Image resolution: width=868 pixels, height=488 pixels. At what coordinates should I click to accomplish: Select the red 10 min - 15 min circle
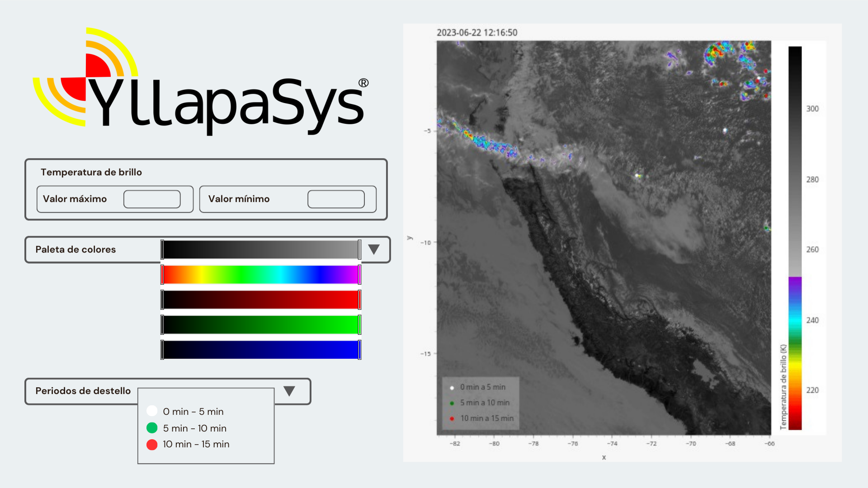tap(152, 445)
